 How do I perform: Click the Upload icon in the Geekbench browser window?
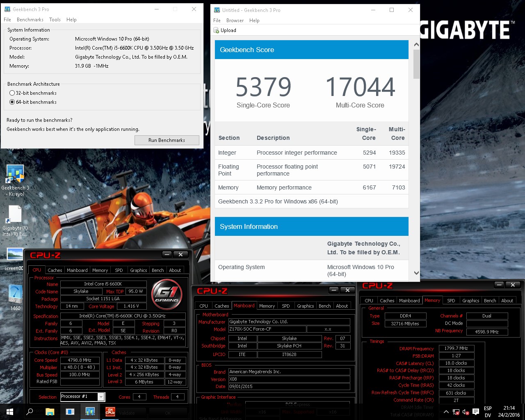click(x=216, y=30)
